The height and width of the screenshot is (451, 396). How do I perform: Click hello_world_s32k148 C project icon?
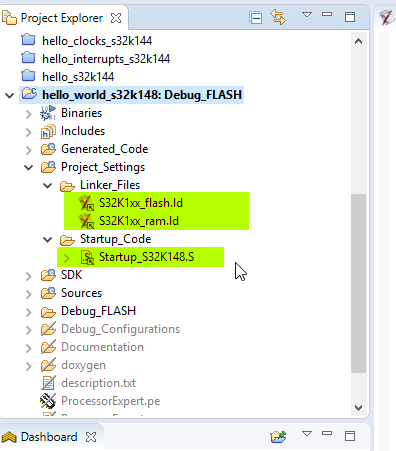tap(29, 94)
